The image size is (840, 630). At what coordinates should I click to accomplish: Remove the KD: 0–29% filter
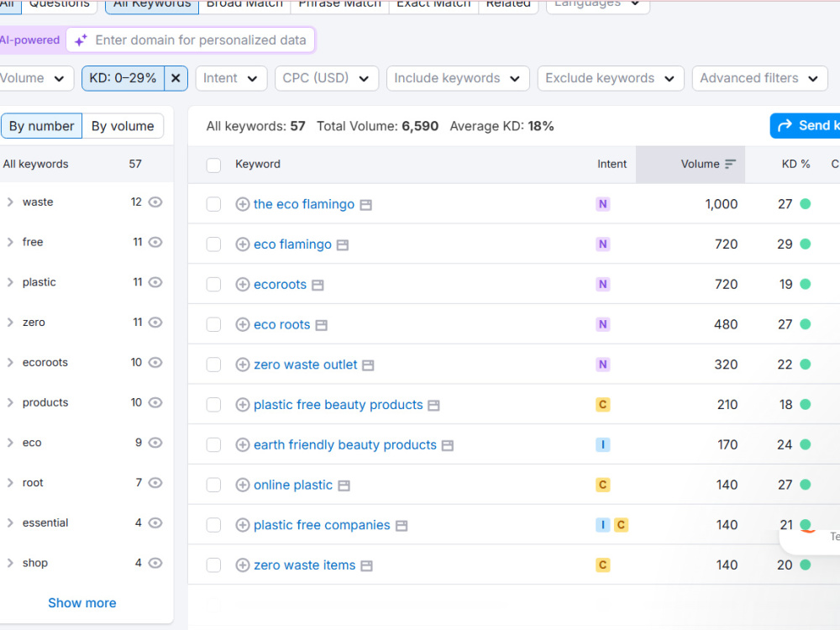[x=176, y=79]
